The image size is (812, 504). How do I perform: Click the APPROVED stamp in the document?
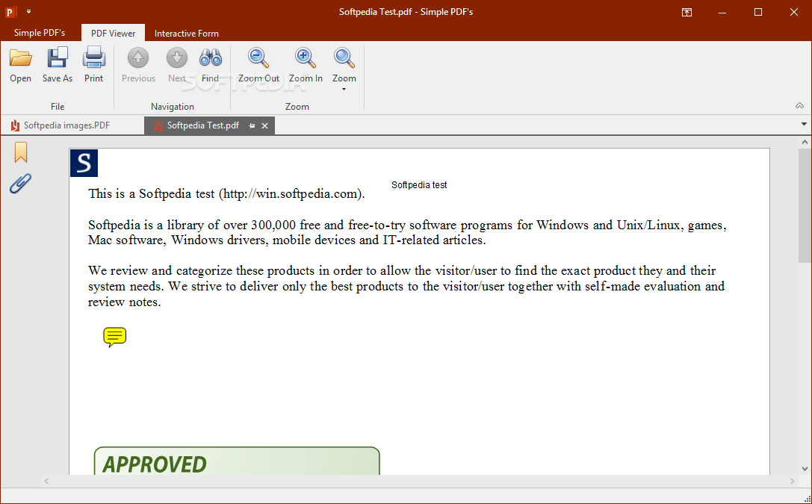coord(237,461)
